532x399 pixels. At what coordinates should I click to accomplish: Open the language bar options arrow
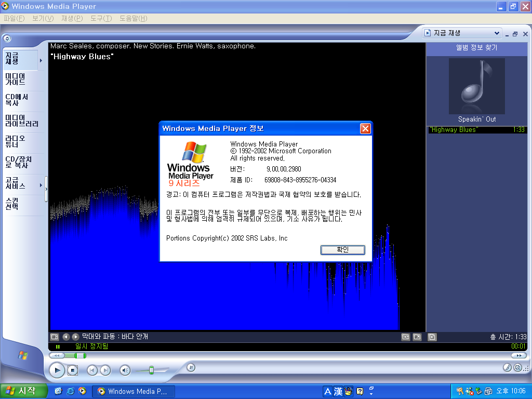pos(371,394)
